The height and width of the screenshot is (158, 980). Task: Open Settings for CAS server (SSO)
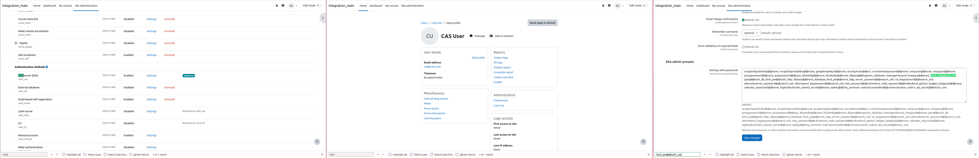(151, 75)
